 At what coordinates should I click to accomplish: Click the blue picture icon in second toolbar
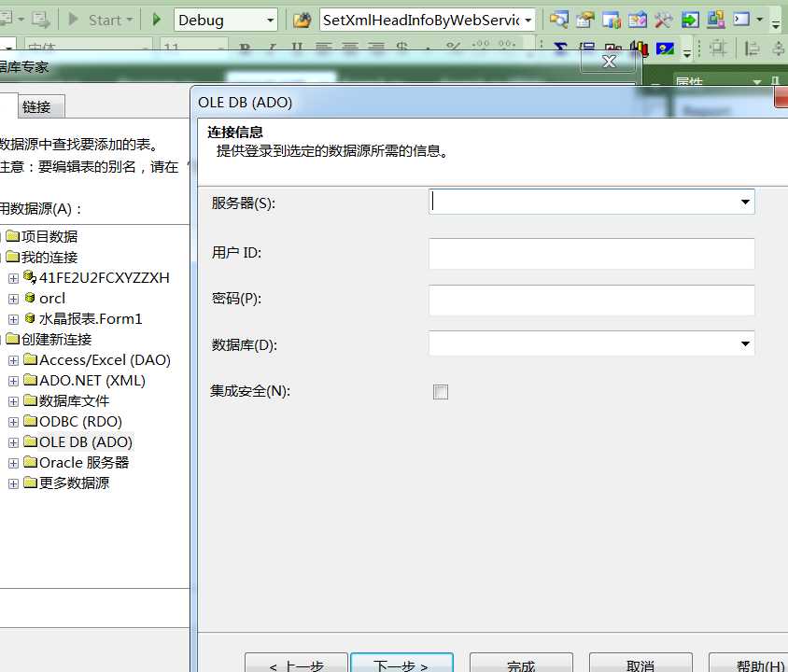(x=665, y=49)
